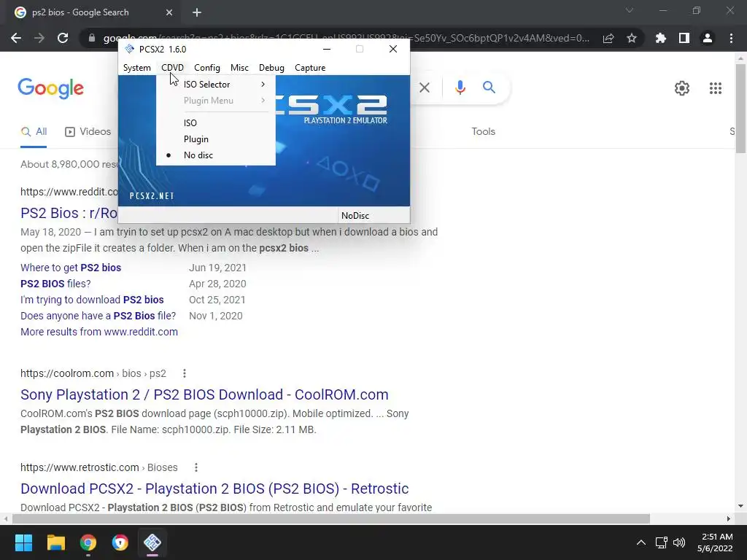747x560 pixels.
Task: Open retrostic.com result options menu
Action: click(196, 467)
